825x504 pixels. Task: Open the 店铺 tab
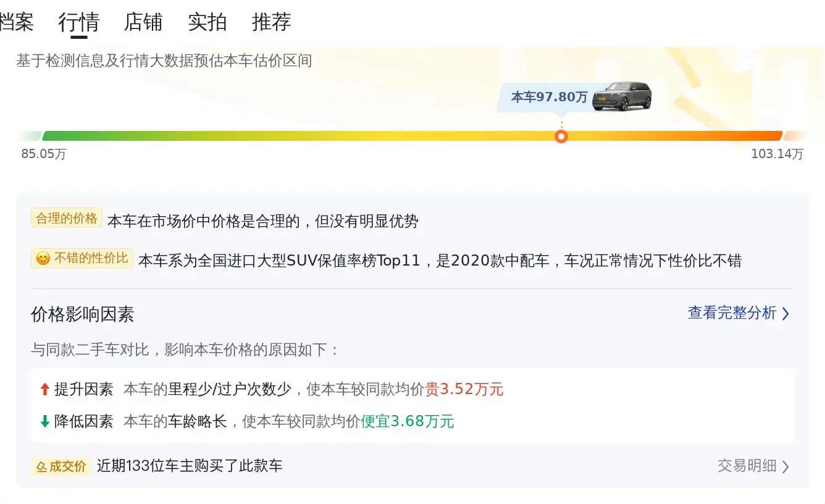point(143,22)
